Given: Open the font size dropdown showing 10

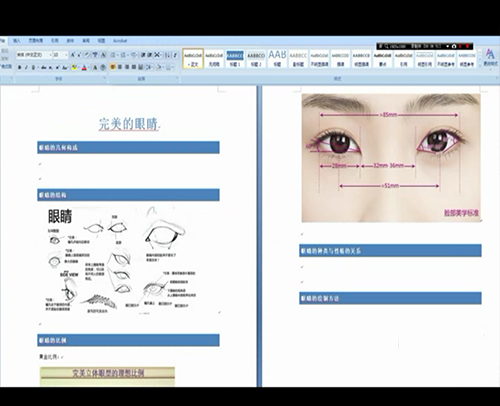Looking at the screenshot, I should [x=66, y=55].
